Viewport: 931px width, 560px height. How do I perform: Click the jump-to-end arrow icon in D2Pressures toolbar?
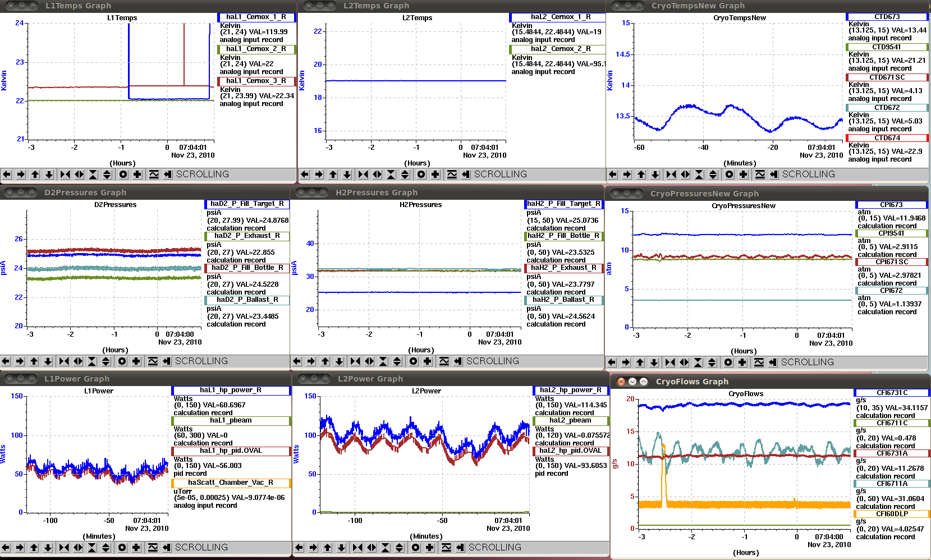(x=167, y=361)
